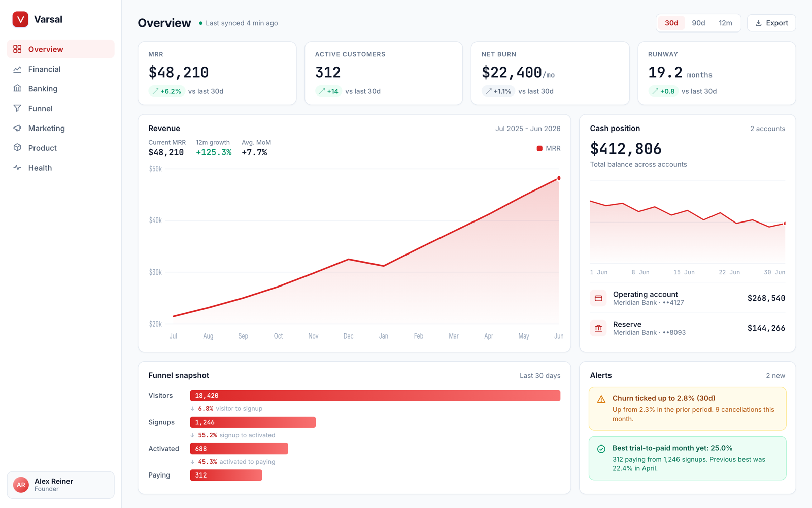Click the Marketing megaphone icon in sidebar
Image resolution: width=812 pixels, height=508 pixels.
(17, 128)
